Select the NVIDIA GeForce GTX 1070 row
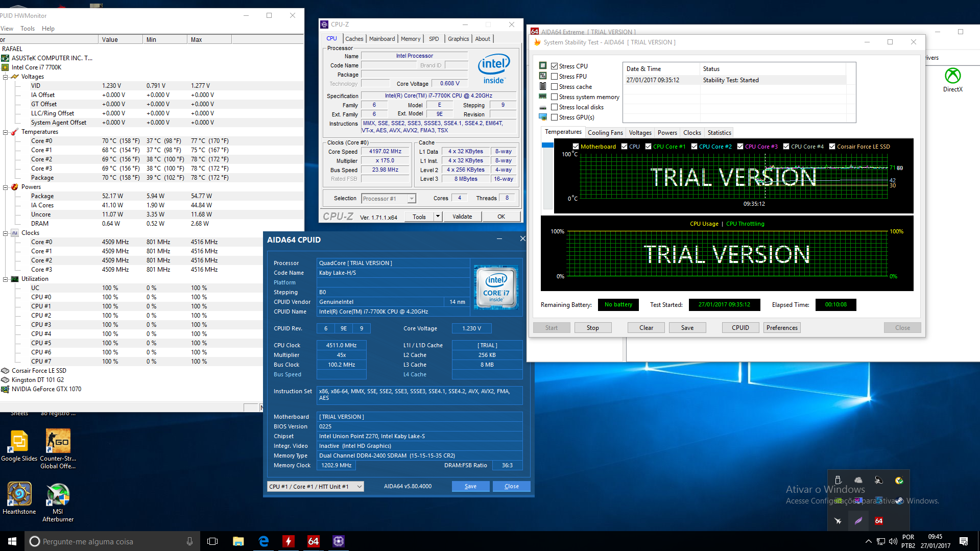Viewport: 980px width, 551px height. [46, 389]
